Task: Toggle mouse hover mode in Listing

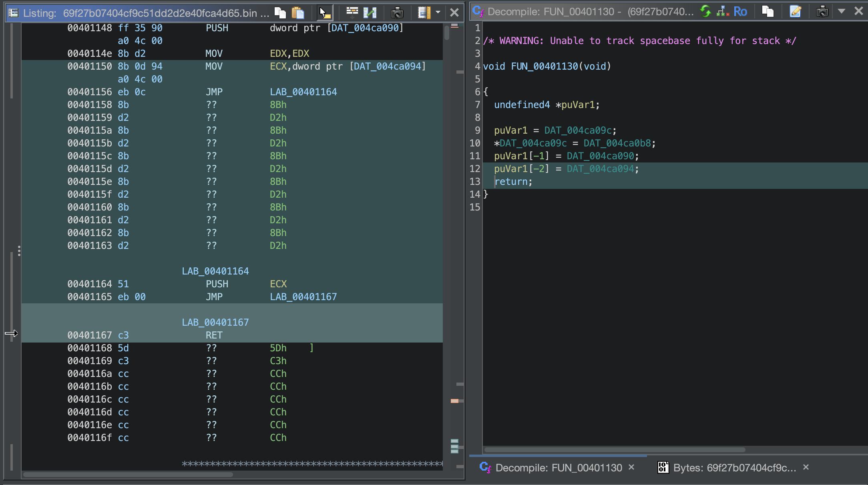Action: (x=325, y=13)
